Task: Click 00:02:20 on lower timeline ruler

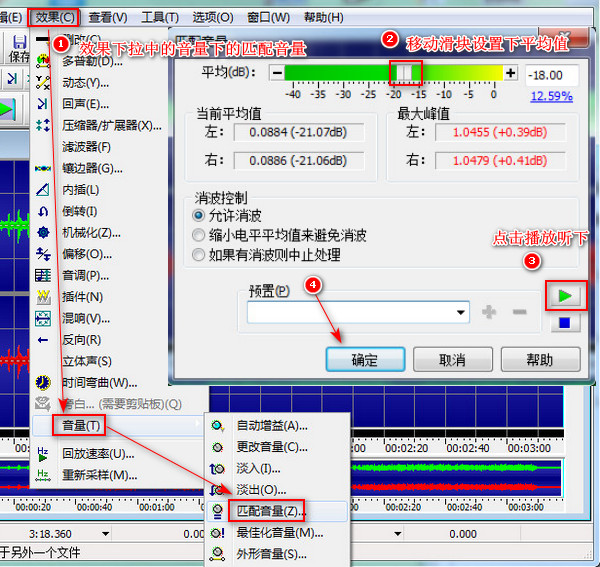Action: (403, 507)
